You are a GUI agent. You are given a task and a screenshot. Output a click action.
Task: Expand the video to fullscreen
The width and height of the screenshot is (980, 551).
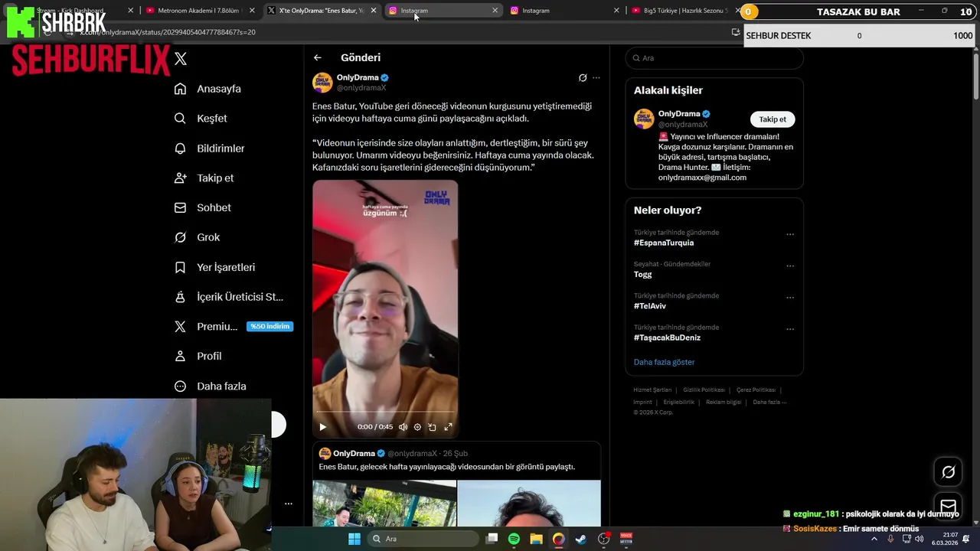[448, 427]
